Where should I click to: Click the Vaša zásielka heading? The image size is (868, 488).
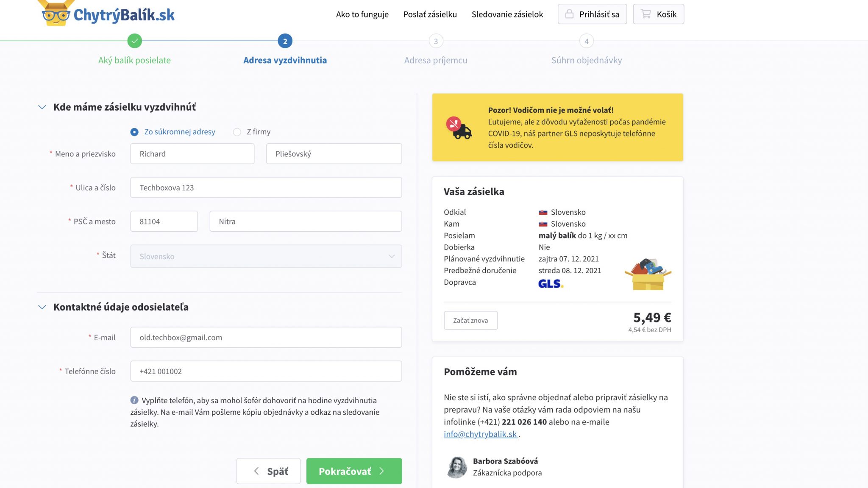pyautogui.click(x=474, y=191)
